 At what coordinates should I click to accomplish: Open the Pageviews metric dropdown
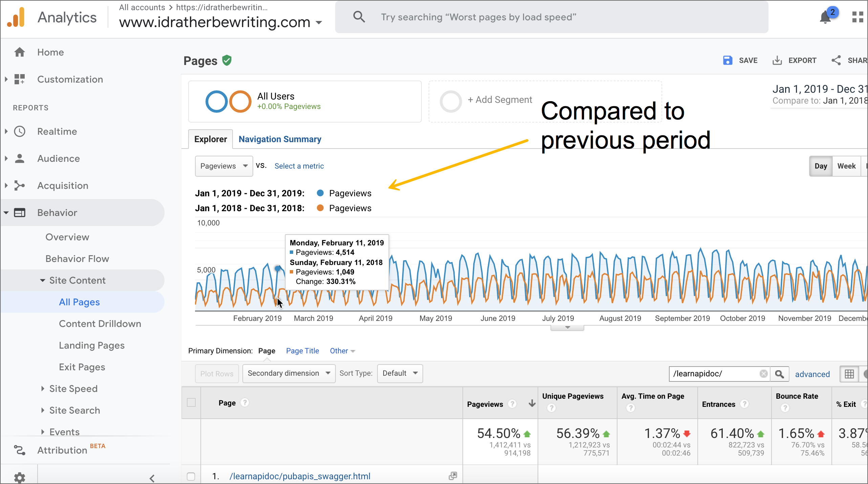point(223,166)
